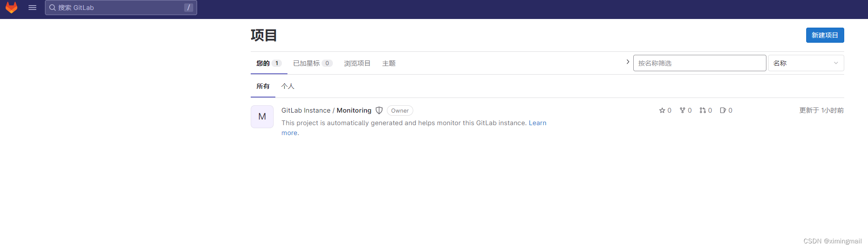The image size is (868, 249).
Task: Switch to the 已加星标 tab
Action: (313, 63)
